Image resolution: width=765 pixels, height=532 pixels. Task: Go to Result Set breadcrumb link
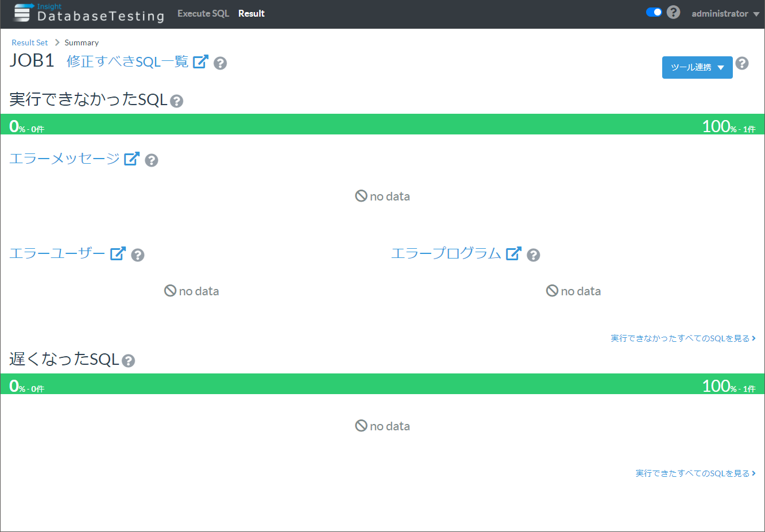click(30, 43)
